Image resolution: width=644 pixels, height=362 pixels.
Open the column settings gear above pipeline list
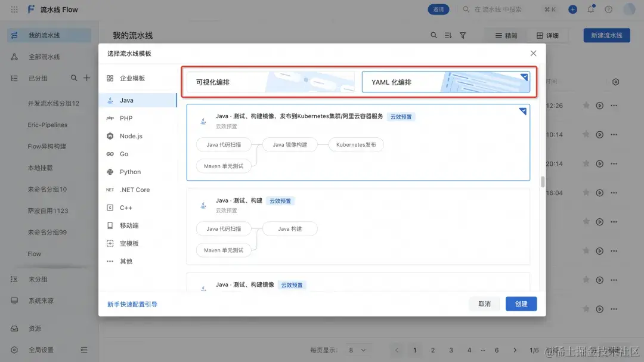[x=615, y=82]
